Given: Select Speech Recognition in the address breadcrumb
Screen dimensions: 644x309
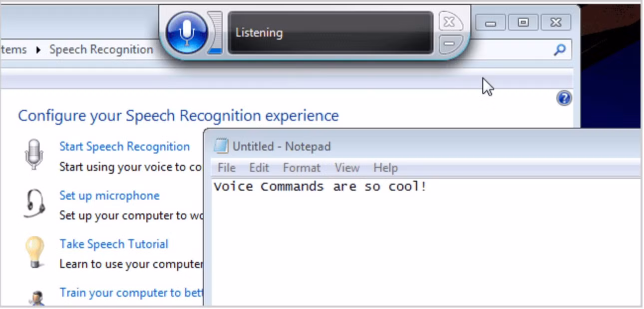Looking at the screenshot, I should (x=101, y=49).
